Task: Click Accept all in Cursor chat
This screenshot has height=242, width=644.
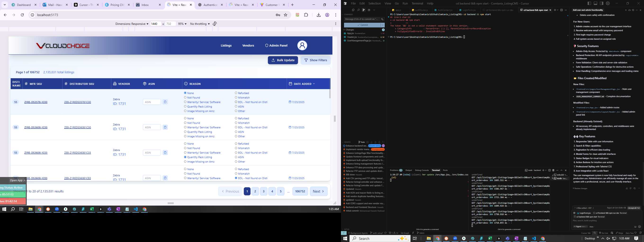Action: tap(634, 208)
